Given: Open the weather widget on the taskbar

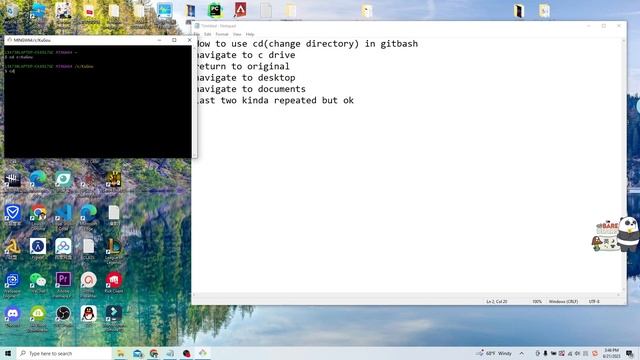Looking at the screenshot, I should 494,353.
